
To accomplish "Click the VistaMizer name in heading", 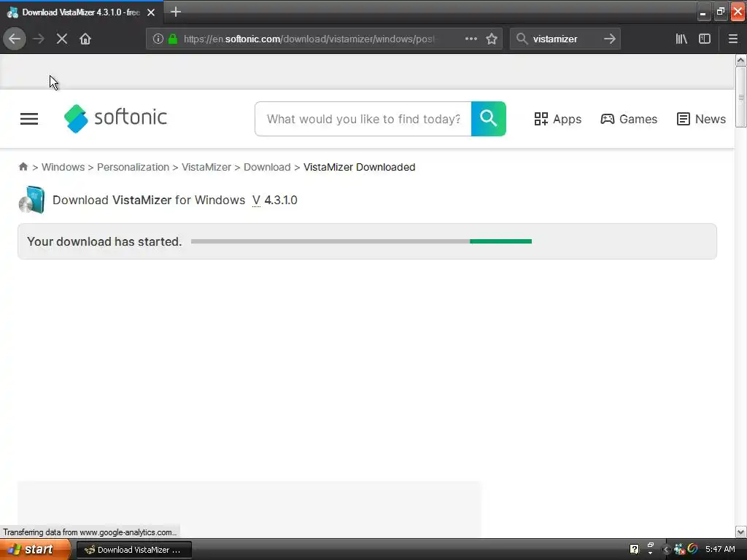I will pyautogui.click(x=142, y=200).
